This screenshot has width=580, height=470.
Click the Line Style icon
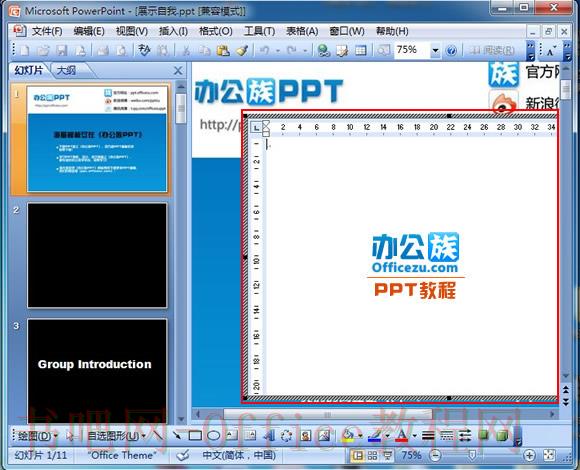pos(428,436)
